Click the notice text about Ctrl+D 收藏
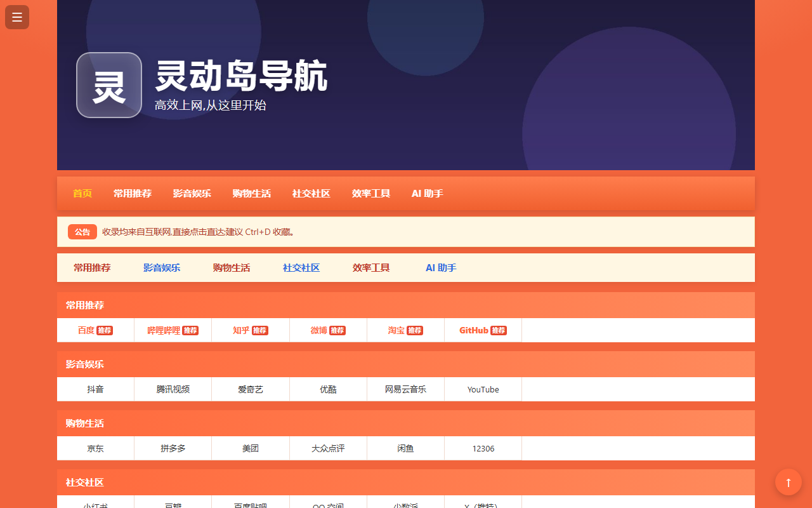Image resolution: width=812 pixels, height=508 pixels. pos(198,232)
